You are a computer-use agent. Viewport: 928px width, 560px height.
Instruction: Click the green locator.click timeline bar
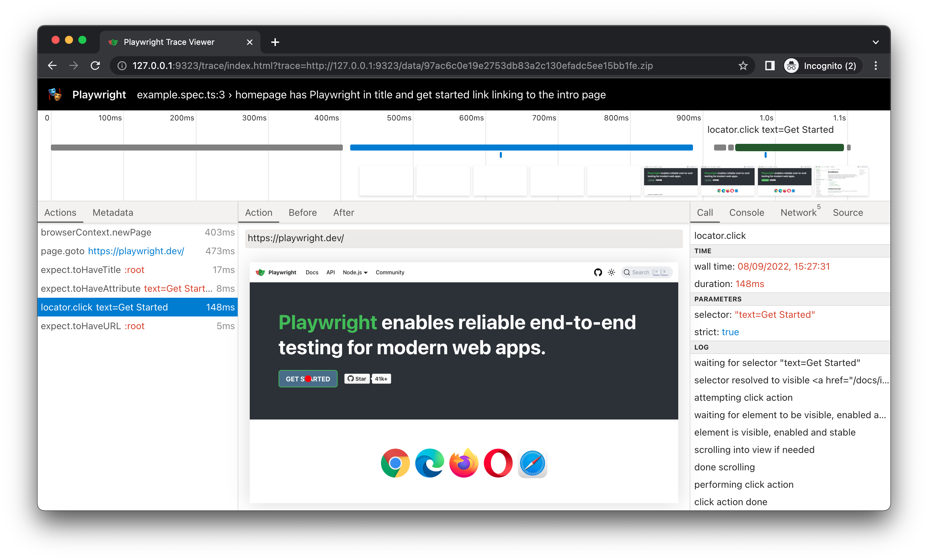[x=789, y=148]
